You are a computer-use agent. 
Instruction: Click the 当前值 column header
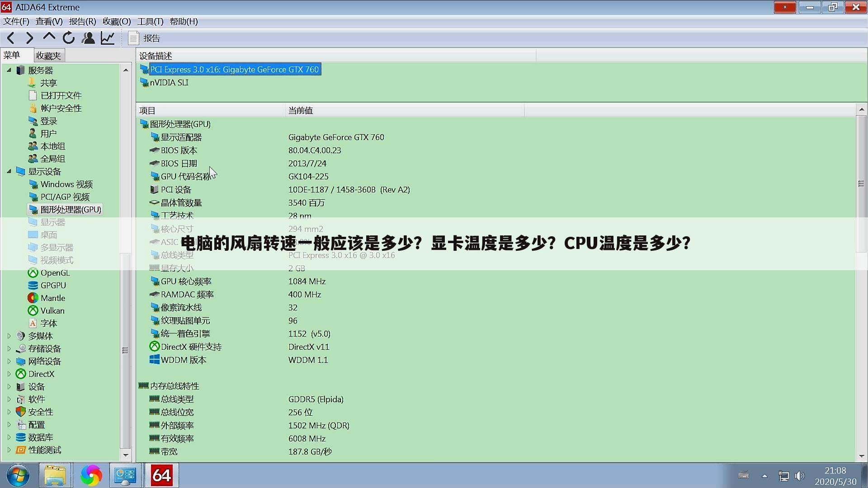pos(405,110)
